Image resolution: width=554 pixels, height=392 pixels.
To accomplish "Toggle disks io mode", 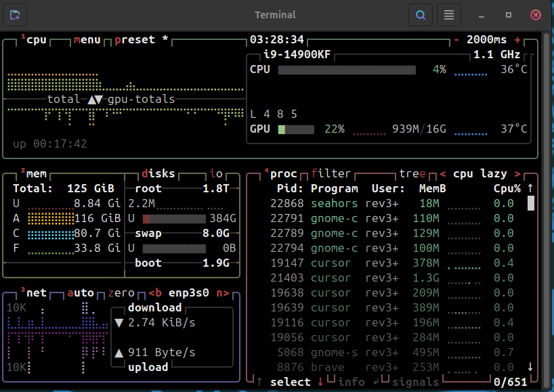I will point(217,174).
